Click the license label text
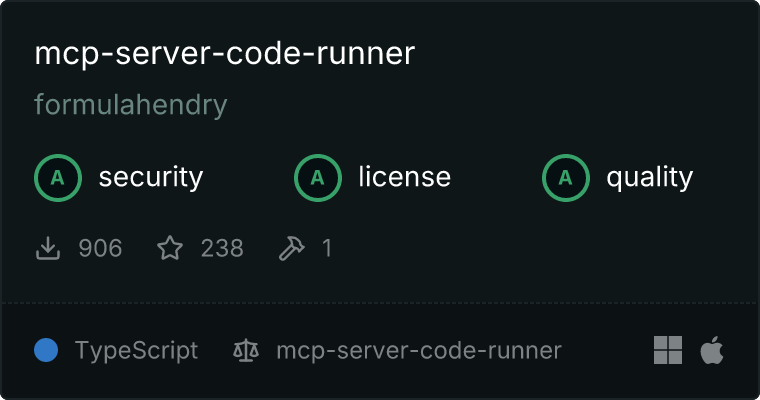Image resolution: width=760 pixels, height=400 pixels. (x=405, y=176)
